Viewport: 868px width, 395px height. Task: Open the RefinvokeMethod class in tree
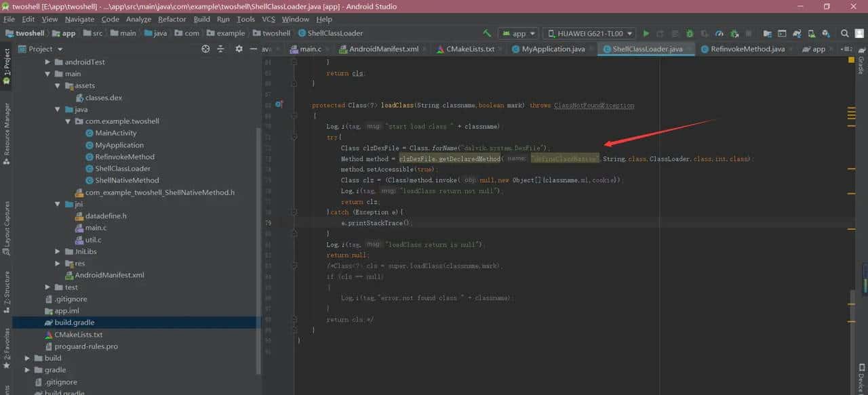tap(124, 157)
